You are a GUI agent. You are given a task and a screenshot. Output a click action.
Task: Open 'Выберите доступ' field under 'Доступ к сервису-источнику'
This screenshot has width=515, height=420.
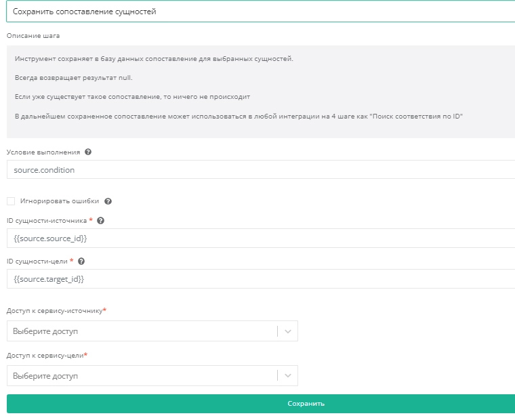click(142, 331)
